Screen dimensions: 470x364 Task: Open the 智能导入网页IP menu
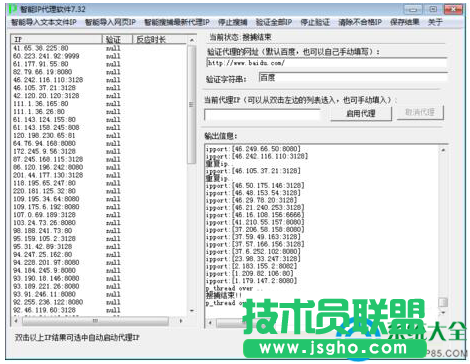[x=110, y=22]
